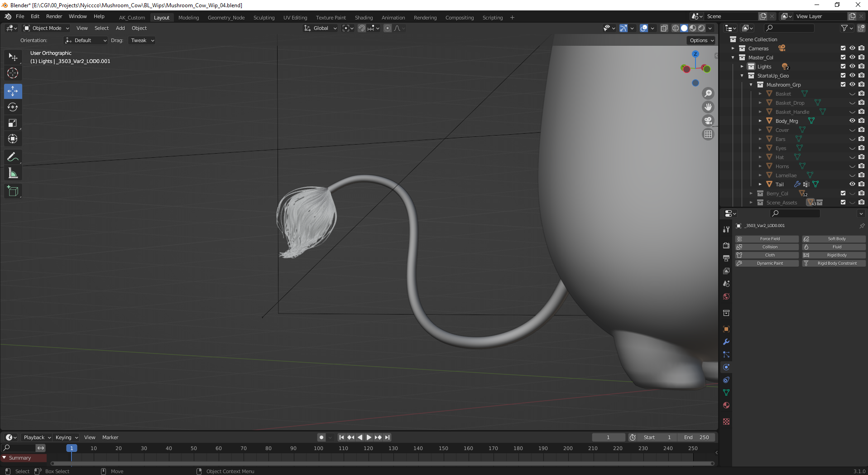Viewport: 868px width, 475px height.
Task: Toggle camera view with camera gizmo
Action: tap(708, 121)
